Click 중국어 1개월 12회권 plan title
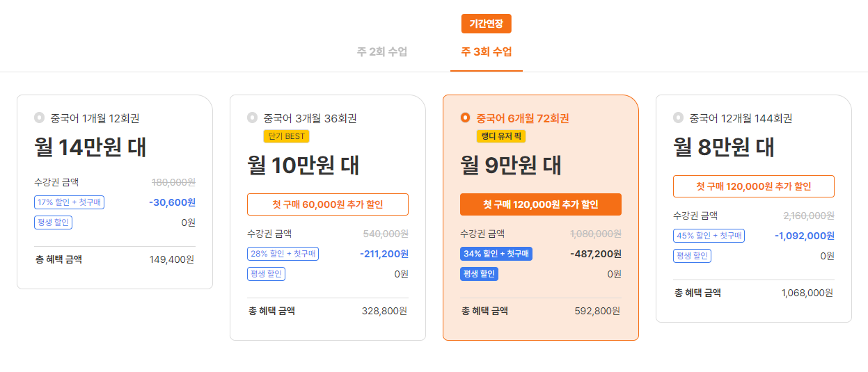 [95, 118]
